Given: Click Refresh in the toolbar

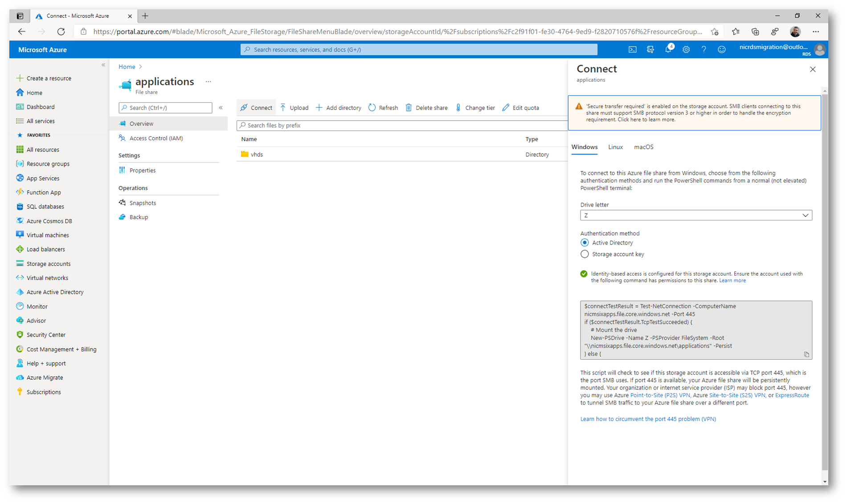Looking at the screenshot, I should (383, 108).
